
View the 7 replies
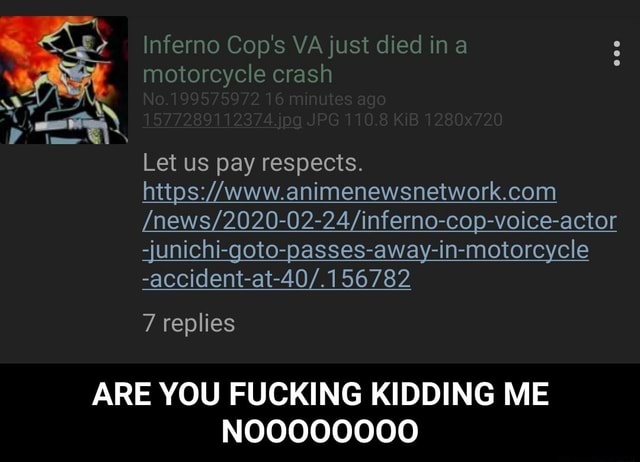[189, 323]
